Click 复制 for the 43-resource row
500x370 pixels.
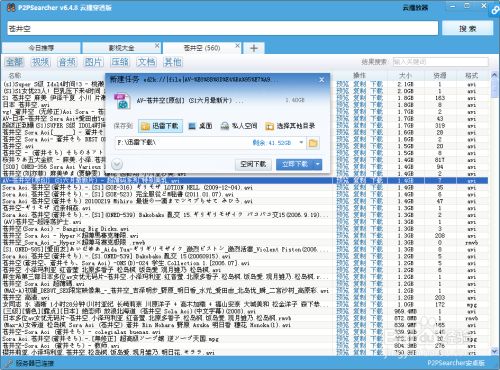click(x=360, y=119)
